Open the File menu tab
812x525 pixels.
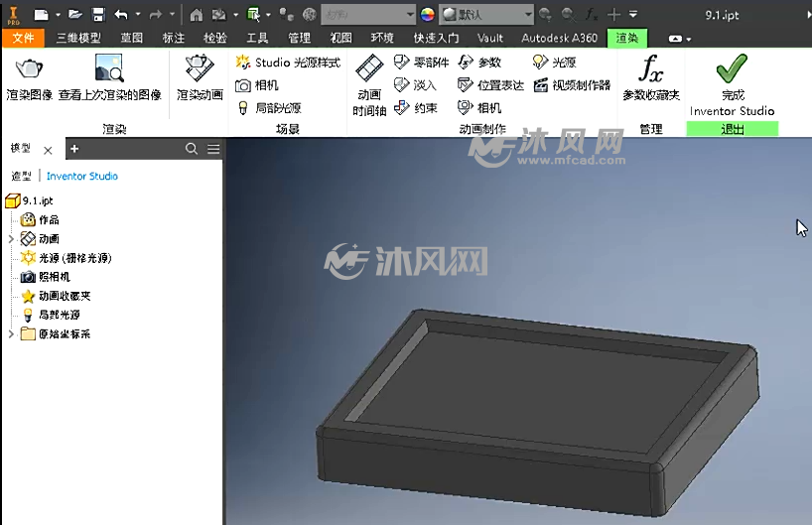point(23,38)
